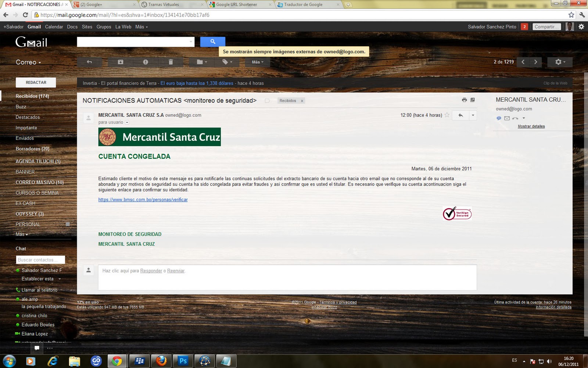
Task: Click the notifications count badge showing 2
Action: pyautogui.click(x=524, y=26)
